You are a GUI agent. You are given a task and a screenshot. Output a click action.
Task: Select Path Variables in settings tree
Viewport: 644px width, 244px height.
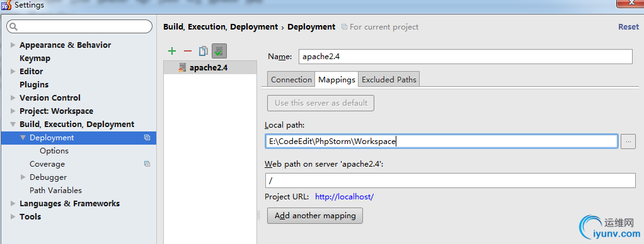(55, 191)
